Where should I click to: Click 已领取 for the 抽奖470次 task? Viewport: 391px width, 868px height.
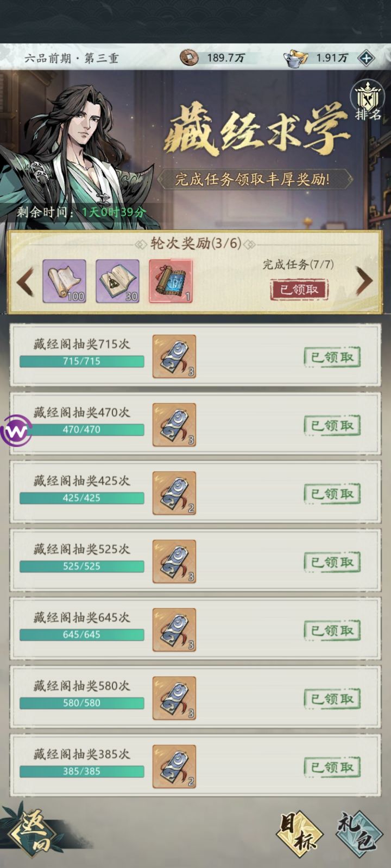click(332, 425)
